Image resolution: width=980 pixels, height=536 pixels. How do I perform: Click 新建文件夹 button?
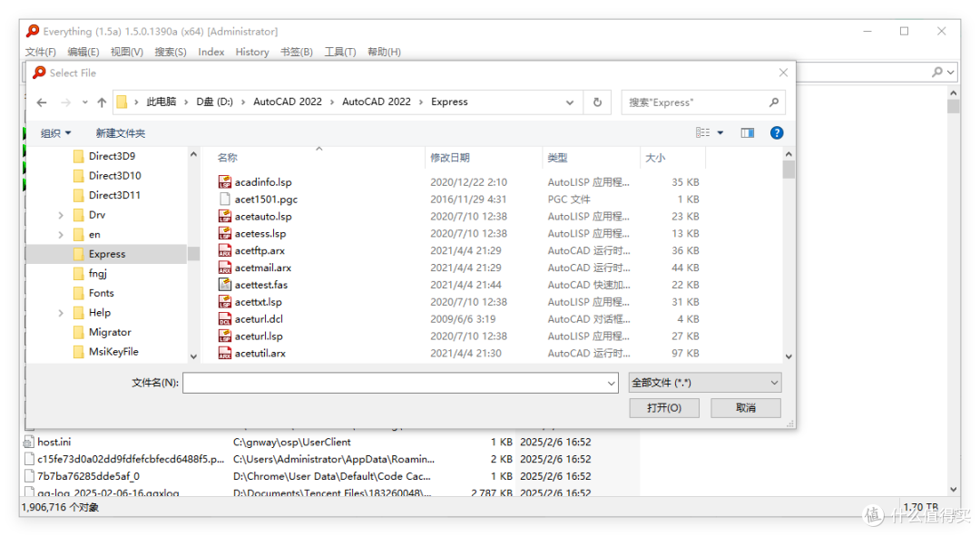[120, 133]
